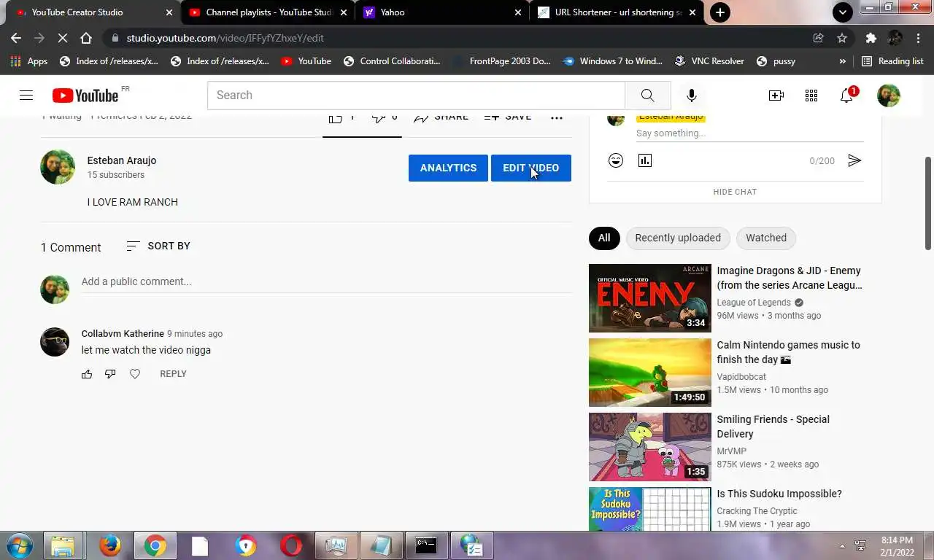Create a poll with the chat poll icon
Image resolution: width=934 pixels, height=560 pixels.
tap(645, 160)
